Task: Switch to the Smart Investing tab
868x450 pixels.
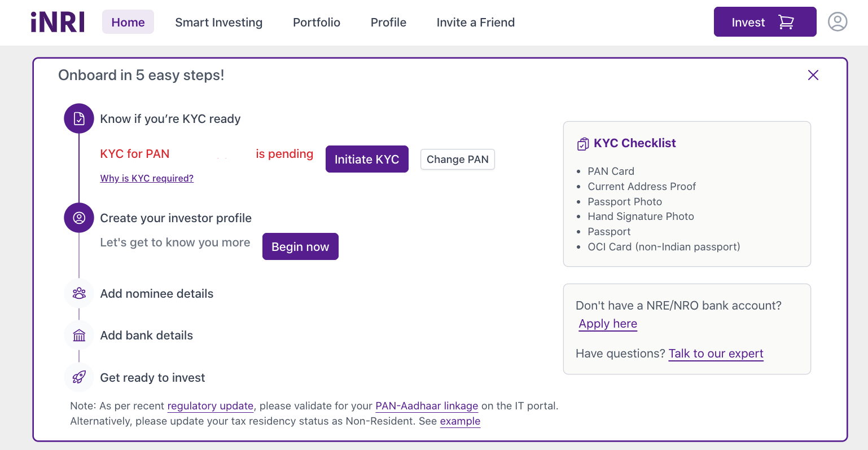Action: [x=218, y=22]
